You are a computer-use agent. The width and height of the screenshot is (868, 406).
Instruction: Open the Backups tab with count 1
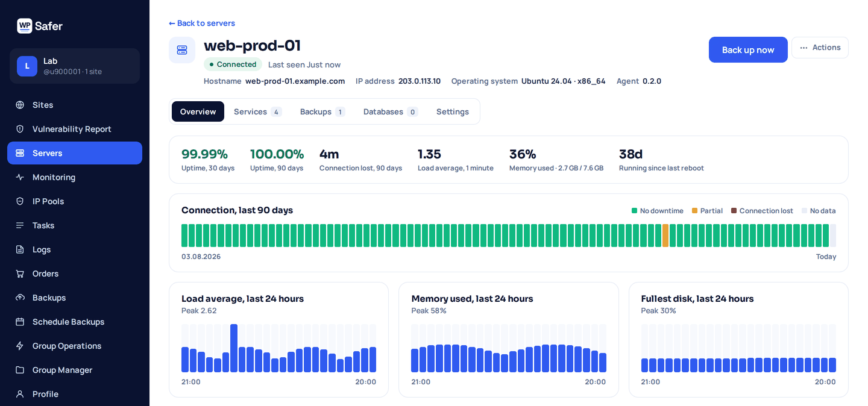coord(322,111)
